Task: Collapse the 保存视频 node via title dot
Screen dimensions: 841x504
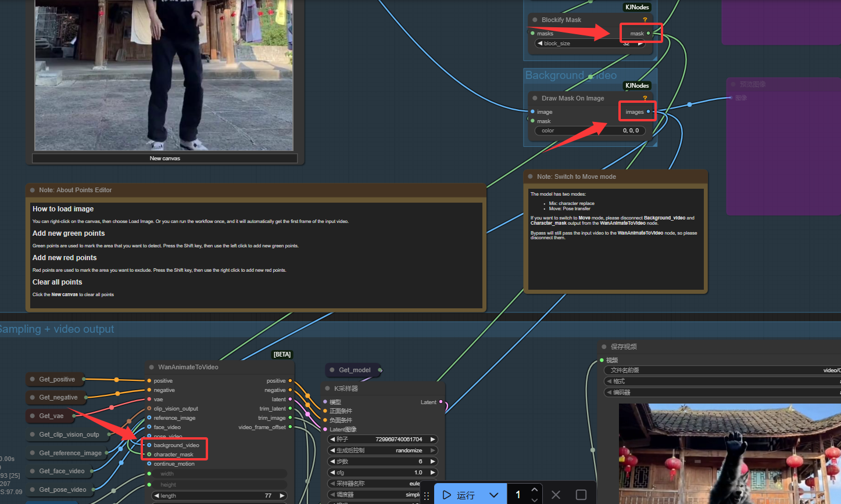Action: 604,347
